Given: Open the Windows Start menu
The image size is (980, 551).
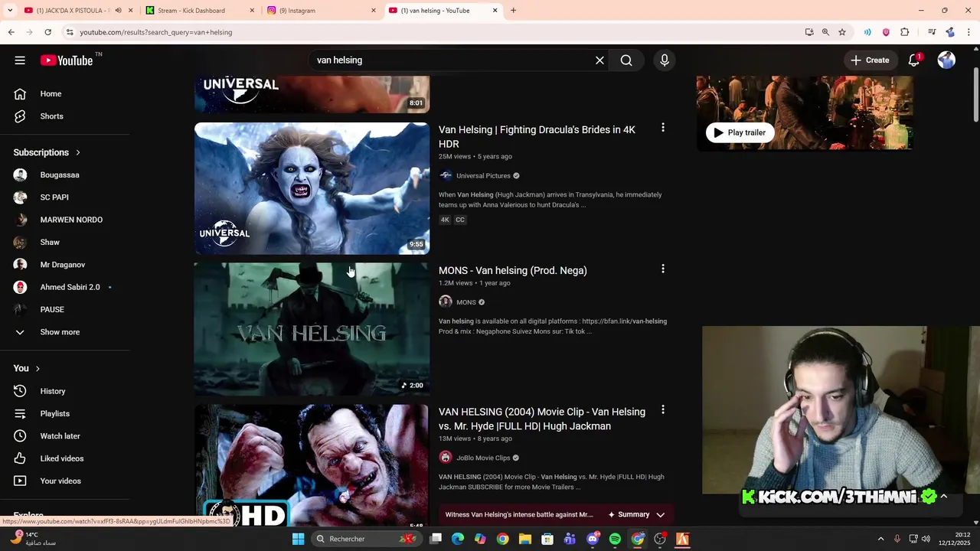Looking at the screenshot, I should tap(298, 540).
